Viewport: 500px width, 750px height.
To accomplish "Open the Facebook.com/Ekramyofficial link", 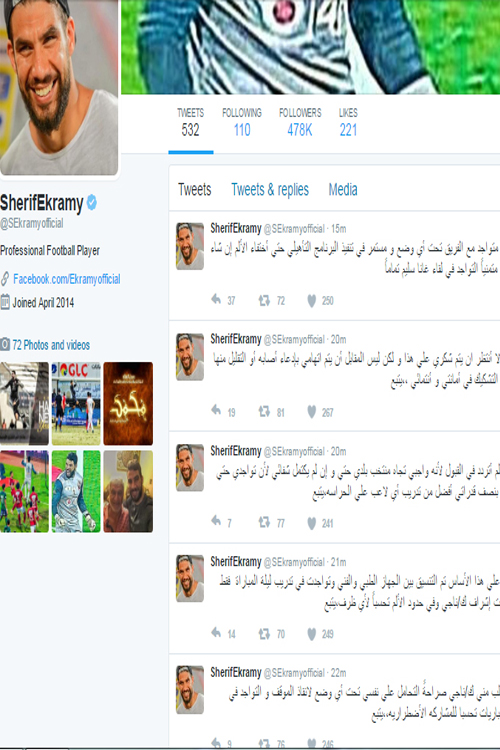I will (x=67, y=279).
